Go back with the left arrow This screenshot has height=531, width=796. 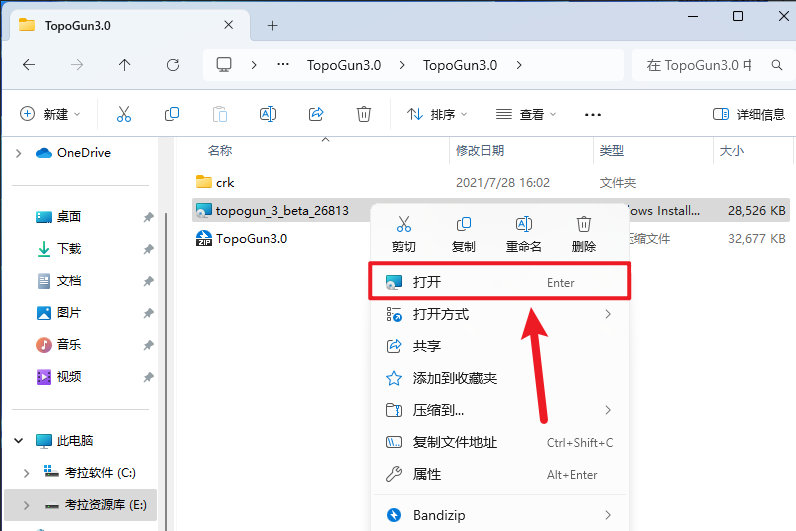point(29,65)
